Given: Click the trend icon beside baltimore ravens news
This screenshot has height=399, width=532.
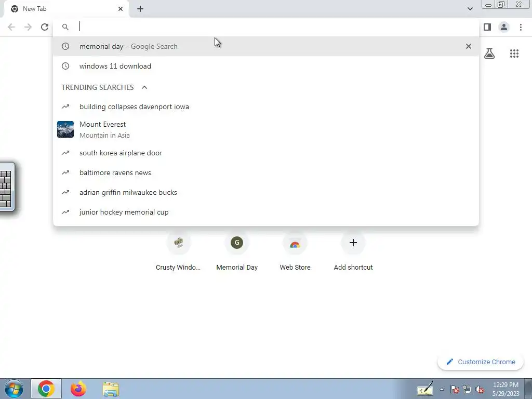Looking at the screenshot, I should [65, 172].
